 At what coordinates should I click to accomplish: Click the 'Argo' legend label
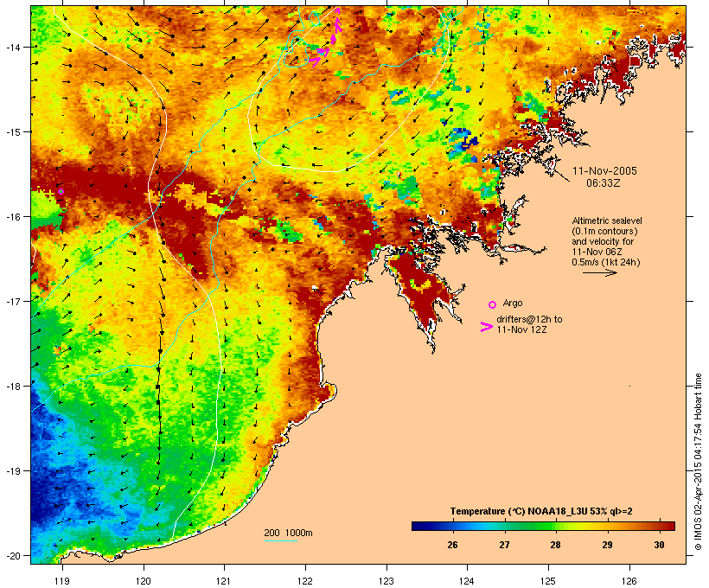pyautogui.click(x=513, y=303)
